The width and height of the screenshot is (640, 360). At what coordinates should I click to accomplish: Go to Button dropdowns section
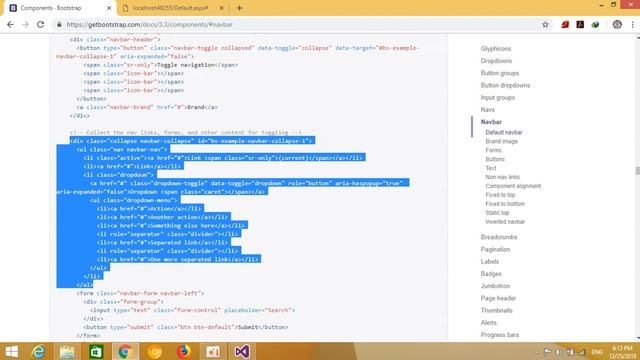[505, 85]
